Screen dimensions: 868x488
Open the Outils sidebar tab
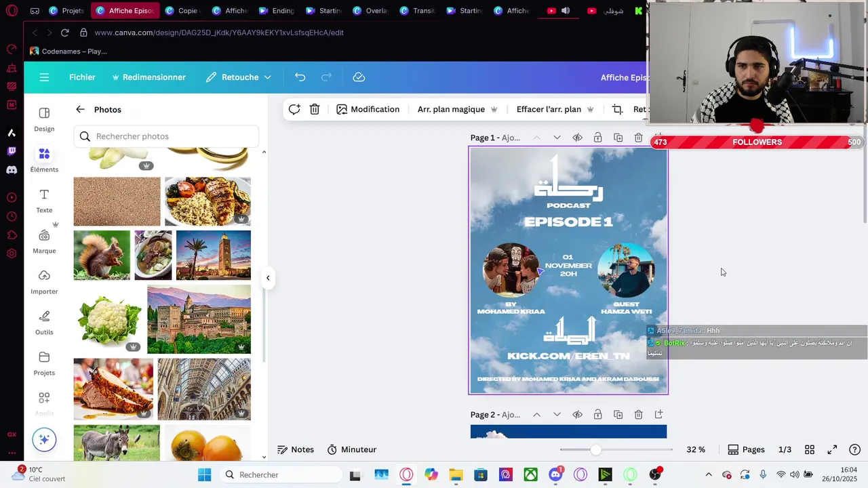click(x=44, y=323)
